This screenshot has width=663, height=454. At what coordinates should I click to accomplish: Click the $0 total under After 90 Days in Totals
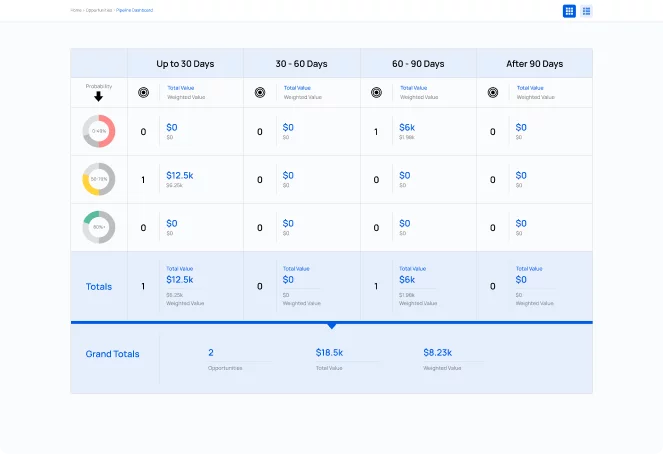(521, 279)
